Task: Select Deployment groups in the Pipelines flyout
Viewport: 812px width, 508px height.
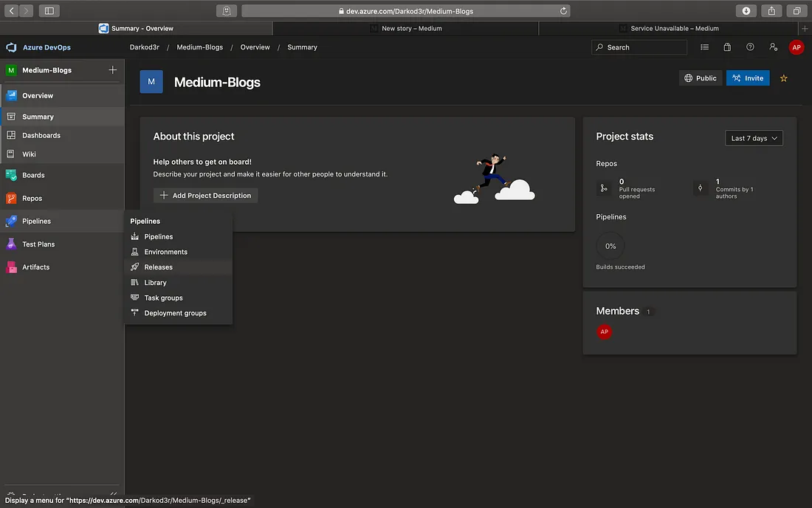Action: [x=178, y=313]
